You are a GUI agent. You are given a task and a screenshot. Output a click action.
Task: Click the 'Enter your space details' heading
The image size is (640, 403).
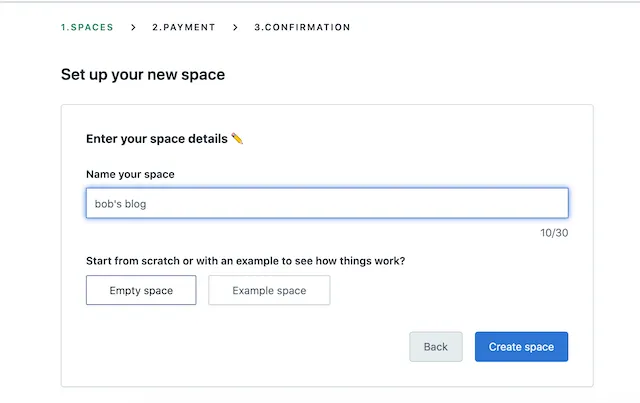coord(158,138)
